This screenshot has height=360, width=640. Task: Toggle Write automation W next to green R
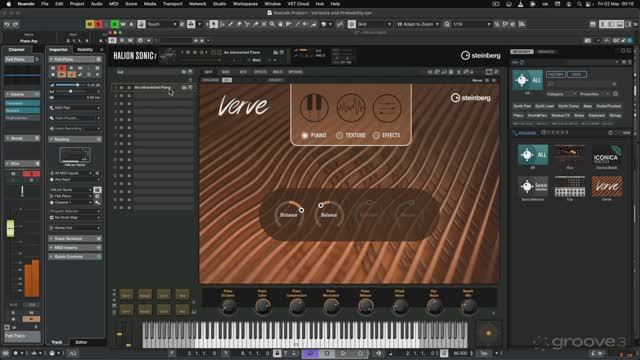tap(123, 24)
